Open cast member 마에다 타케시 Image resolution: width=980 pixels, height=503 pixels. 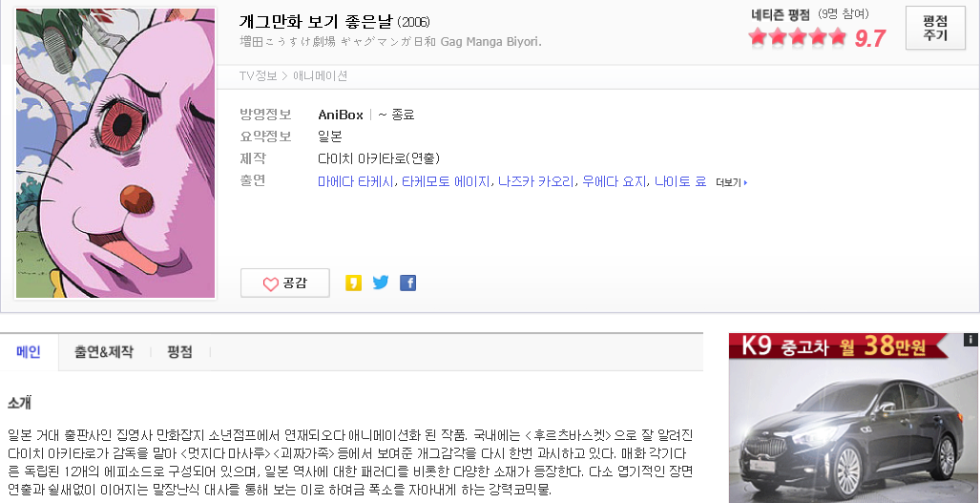click(x=356, y=182)
